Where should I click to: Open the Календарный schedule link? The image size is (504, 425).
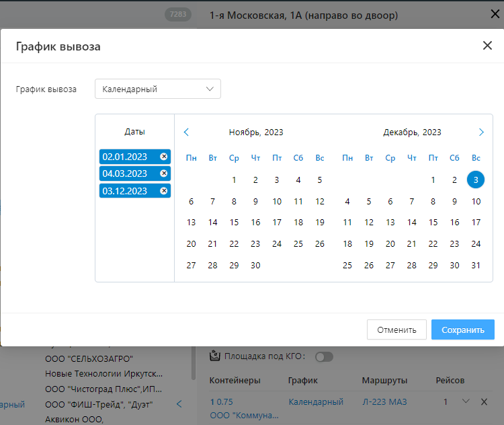(316, 402)
